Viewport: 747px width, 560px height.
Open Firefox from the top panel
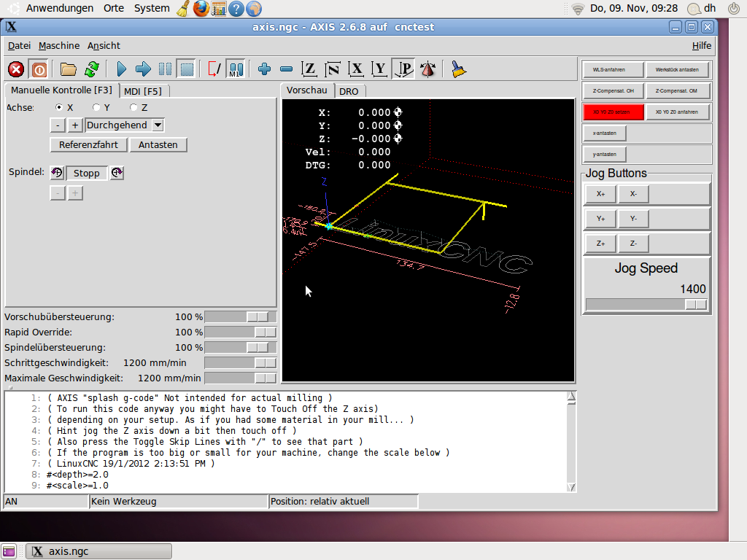tap(201, 8)
